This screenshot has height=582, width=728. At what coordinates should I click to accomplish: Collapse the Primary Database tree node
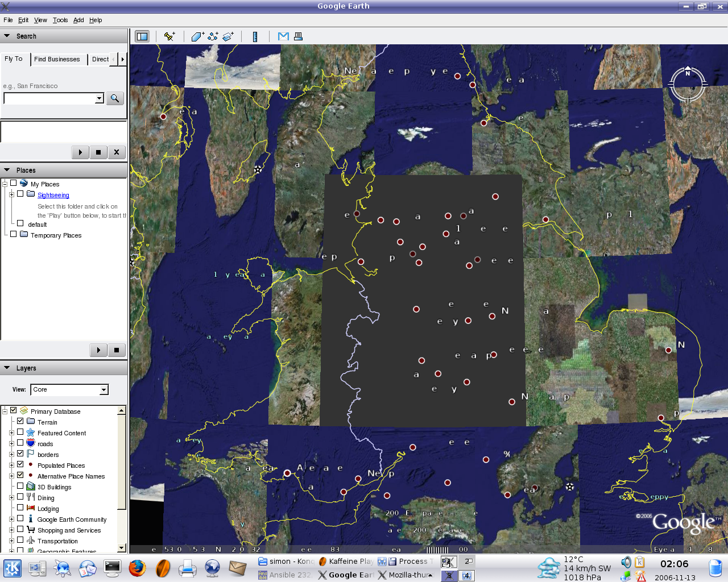point(5,411)
